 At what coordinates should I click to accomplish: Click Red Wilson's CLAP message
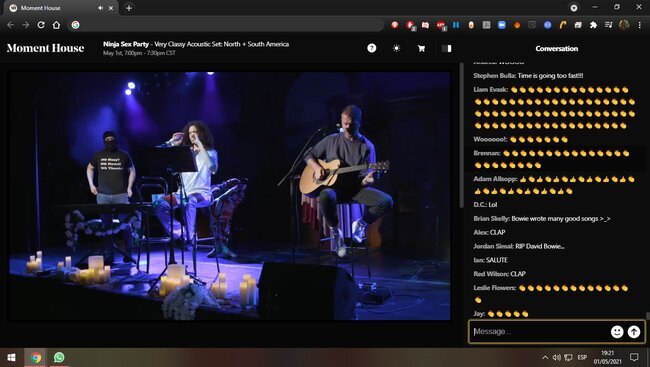point(518,274)
